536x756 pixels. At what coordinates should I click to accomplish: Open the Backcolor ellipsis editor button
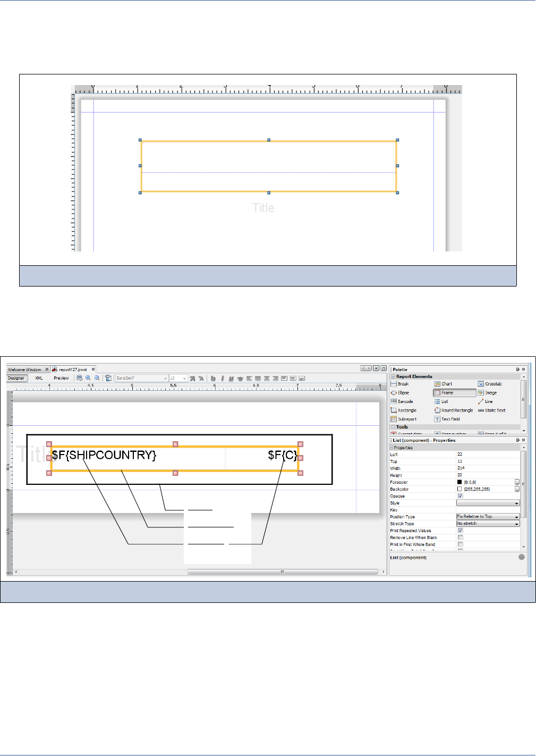(517, 489)
